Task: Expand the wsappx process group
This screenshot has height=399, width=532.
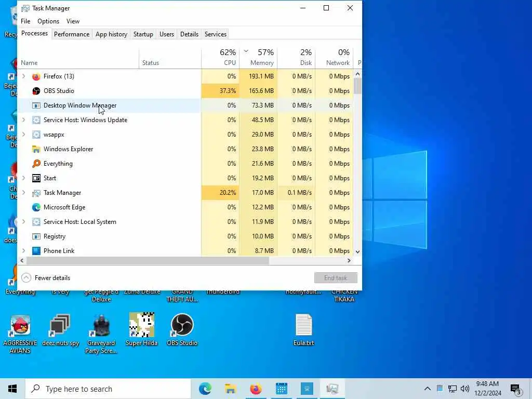Action: (23, 135)
